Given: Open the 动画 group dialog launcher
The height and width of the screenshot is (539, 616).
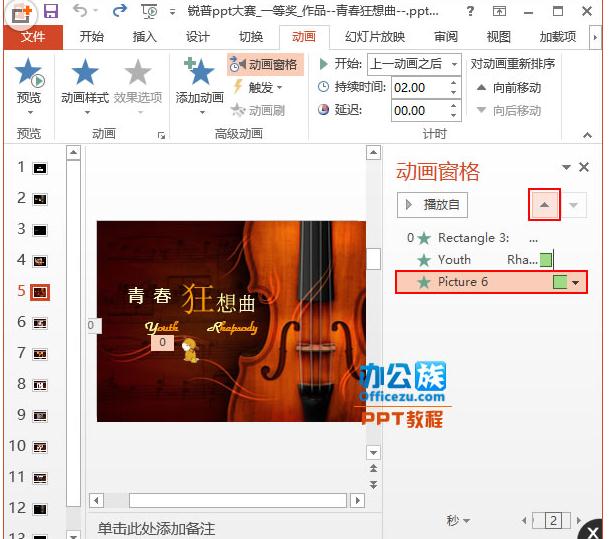Looking at the screenshot, I should [x=161, y=136].
